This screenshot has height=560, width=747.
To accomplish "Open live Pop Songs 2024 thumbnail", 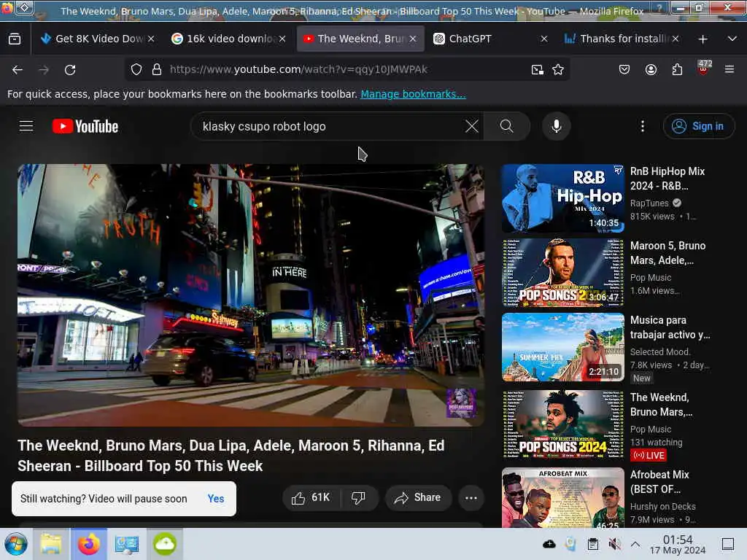I will tap(562, 424).
